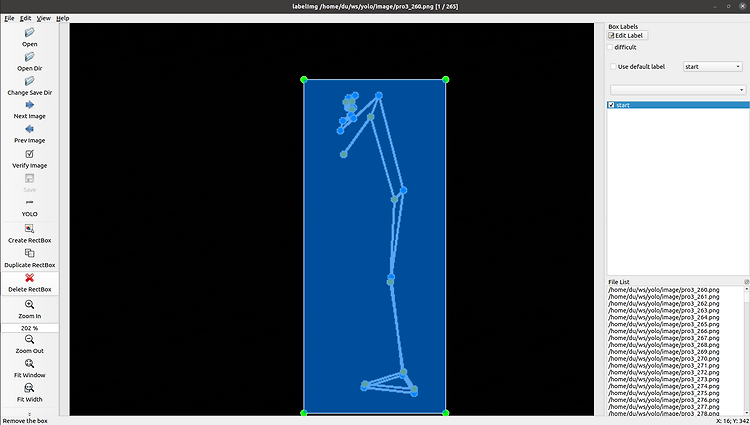Click the top-right green box corner handle

click(445, 79)
